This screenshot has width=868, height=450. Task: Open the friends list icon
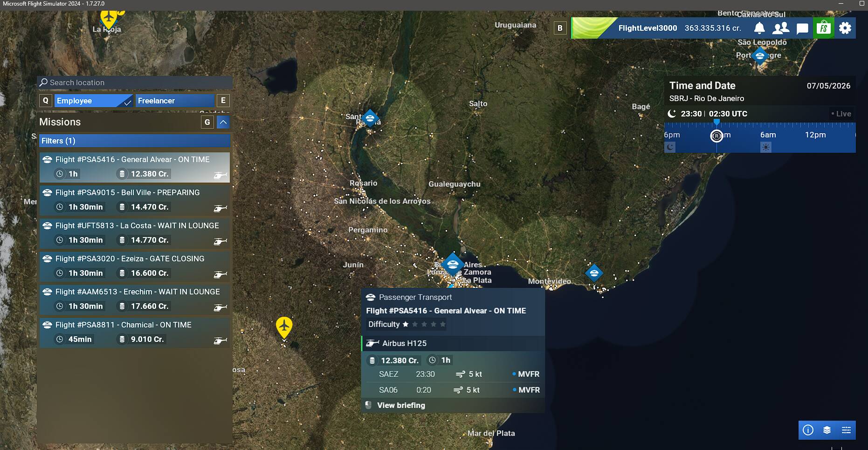pyautogui.click(x=781, y=28)
